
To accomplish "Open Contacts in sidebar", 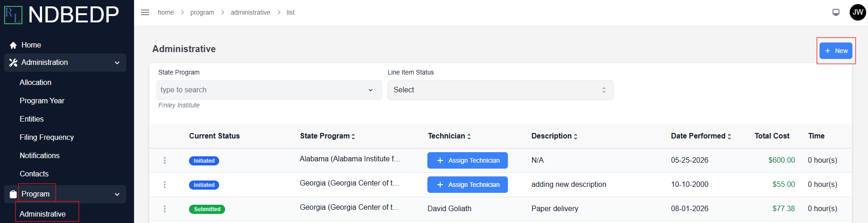I will (34, 174).
